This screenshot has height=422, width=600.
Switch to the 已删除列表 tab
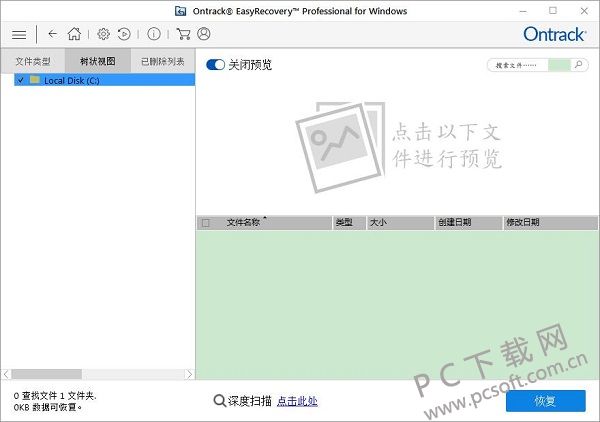point(163,61)
